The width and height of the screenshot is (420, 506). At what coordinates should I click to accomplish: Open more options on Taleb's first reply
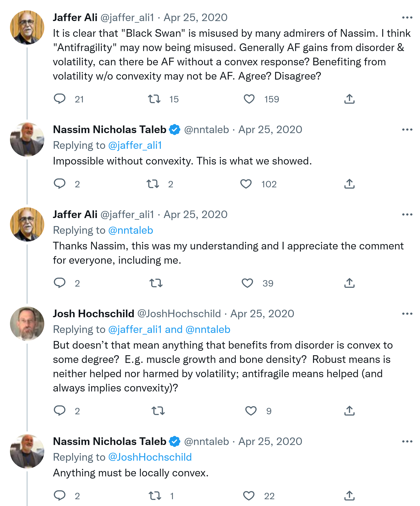point(407,130)
